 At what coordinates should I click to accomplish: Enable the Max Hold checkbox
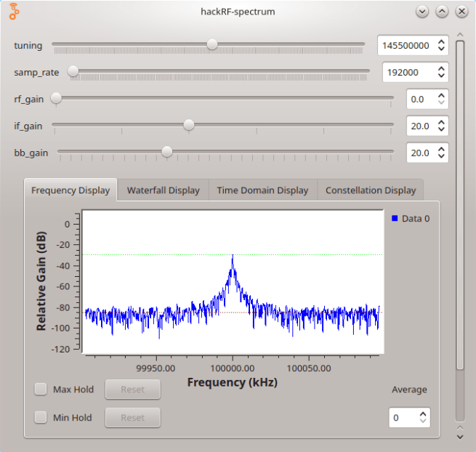click(41, 390)
